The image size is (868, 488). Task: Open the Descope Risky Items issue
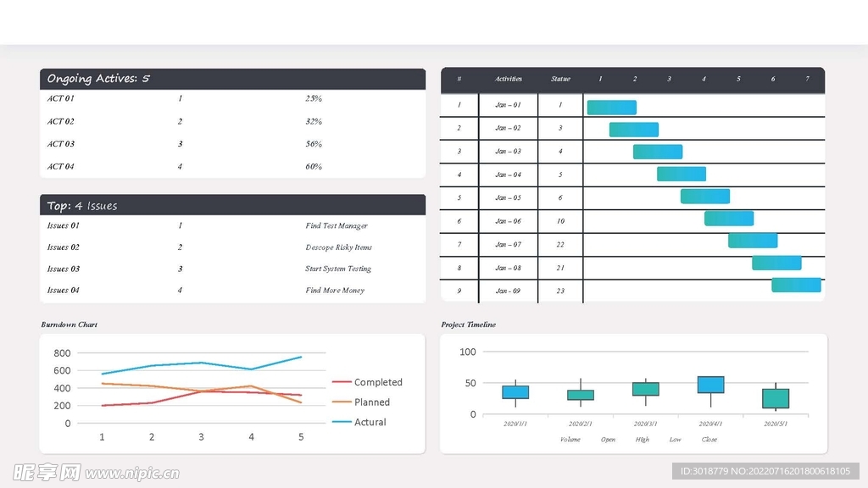coord(338,247)
